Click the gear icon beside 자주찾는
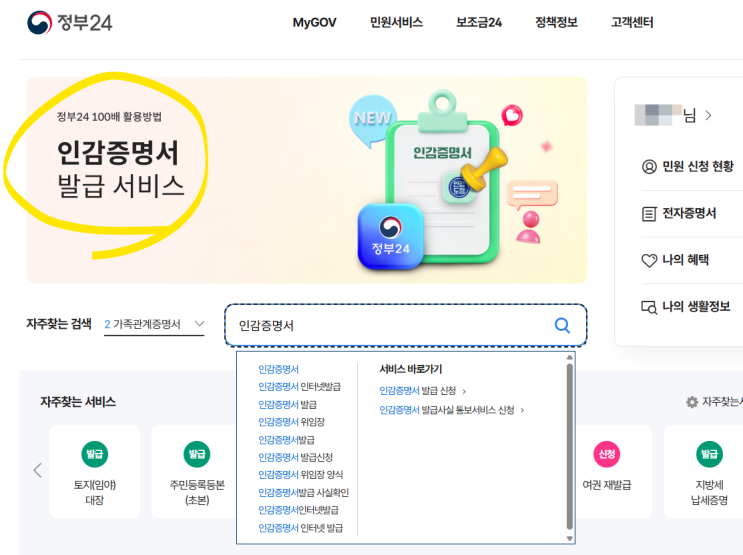Viewport: 743px width, 555px height. coord(692,402)
